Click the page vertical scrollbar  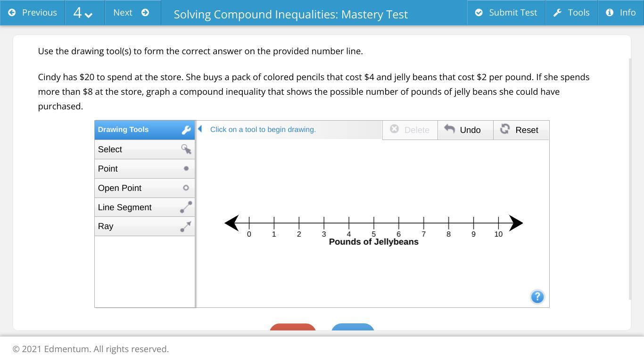coord(630,179)
